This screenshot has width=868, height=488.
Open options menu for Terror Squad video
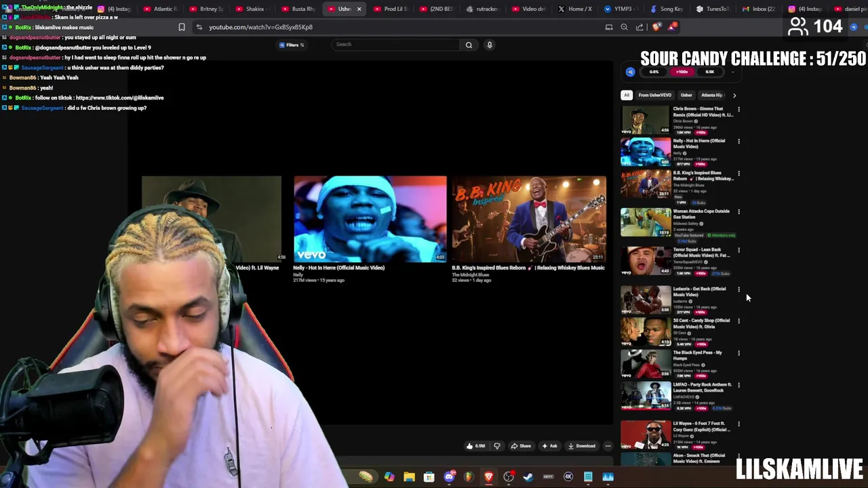[738, 251]
